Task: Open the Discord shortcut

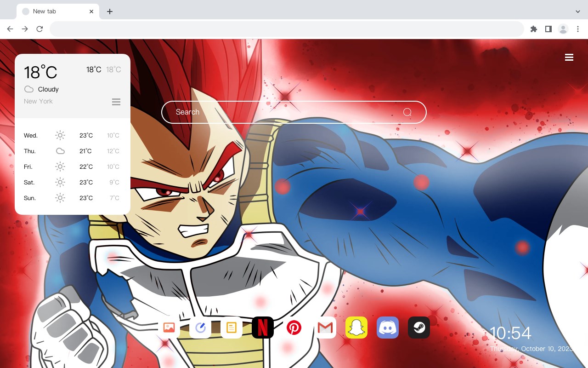Action: click(388, 328)
